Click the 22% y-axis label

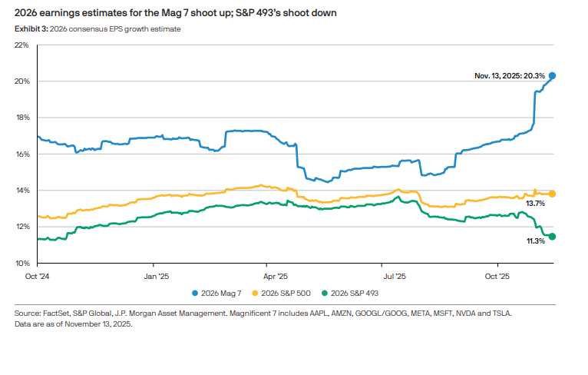pyautogui.click(x=21, y=45)
